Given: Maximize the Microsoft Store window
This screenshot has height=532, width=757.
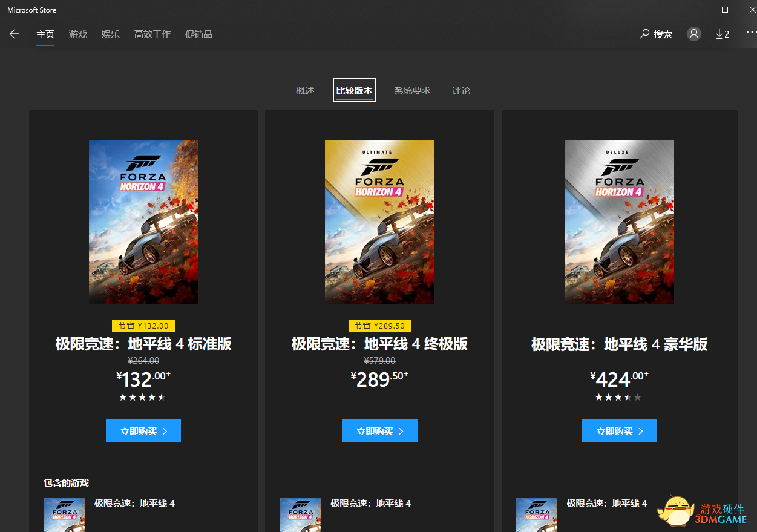Looking at the screenshot, I should [725, 10].
